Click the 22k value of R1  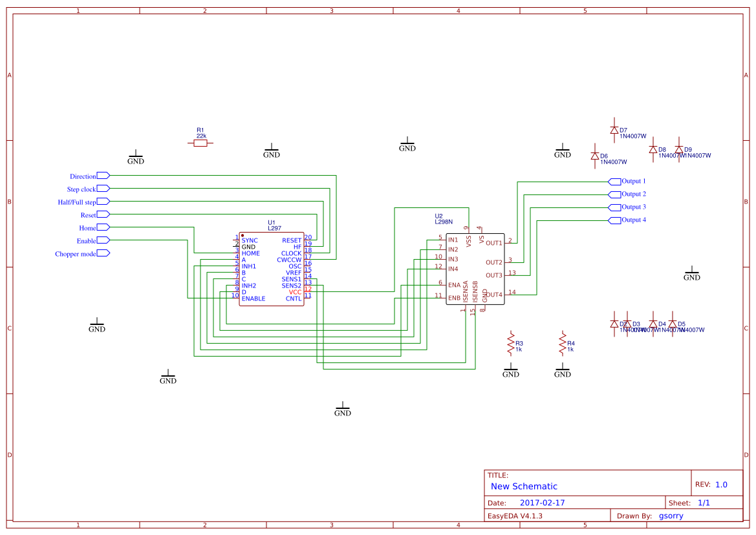tap(201, 136)
